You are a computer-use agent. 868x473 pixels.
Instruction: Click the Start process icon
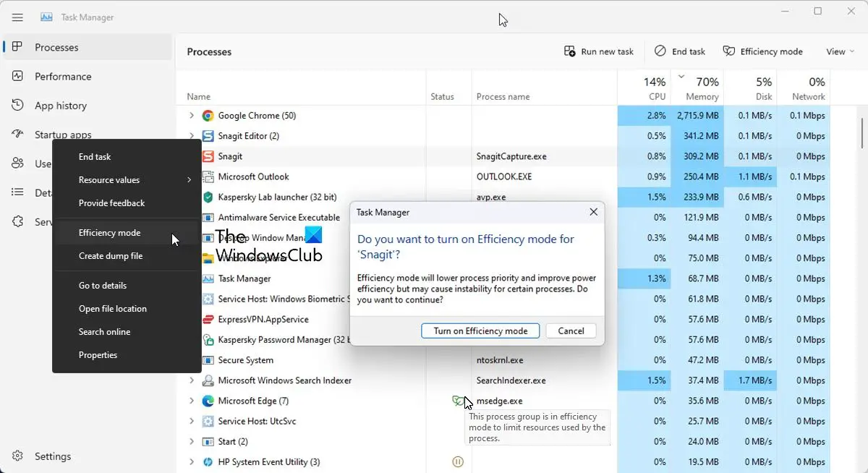click(x=208, y=441)
